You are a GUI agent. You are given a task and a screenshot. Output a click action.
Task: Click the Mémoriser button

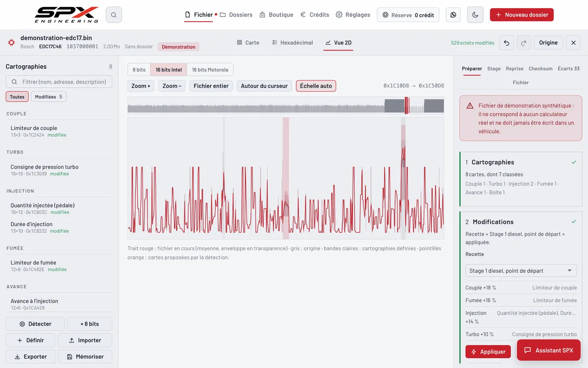coord(85,356)
